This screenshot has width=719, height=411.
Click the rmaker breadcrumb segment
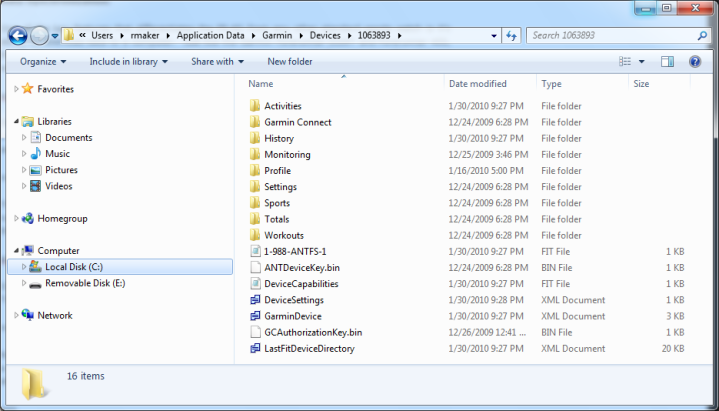[145, 35]
